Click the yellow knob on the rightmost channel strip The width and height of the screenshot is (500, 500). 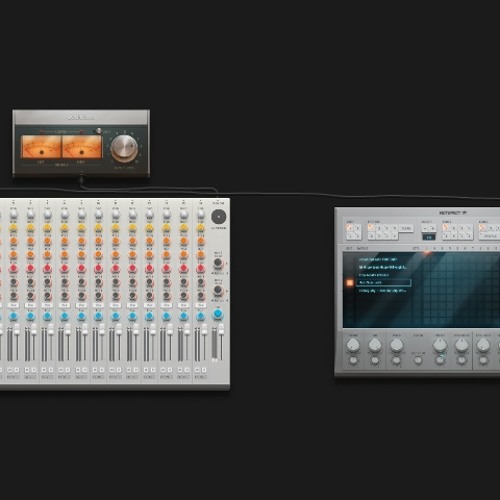click(201, 227)
